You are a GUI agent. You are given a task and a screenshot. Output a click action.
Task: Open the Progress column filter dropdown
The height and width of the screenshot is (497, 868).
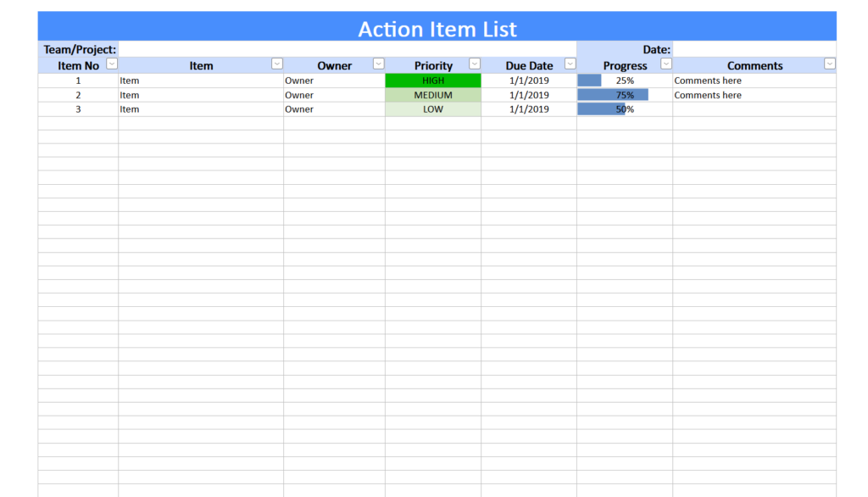coord(665,64)
